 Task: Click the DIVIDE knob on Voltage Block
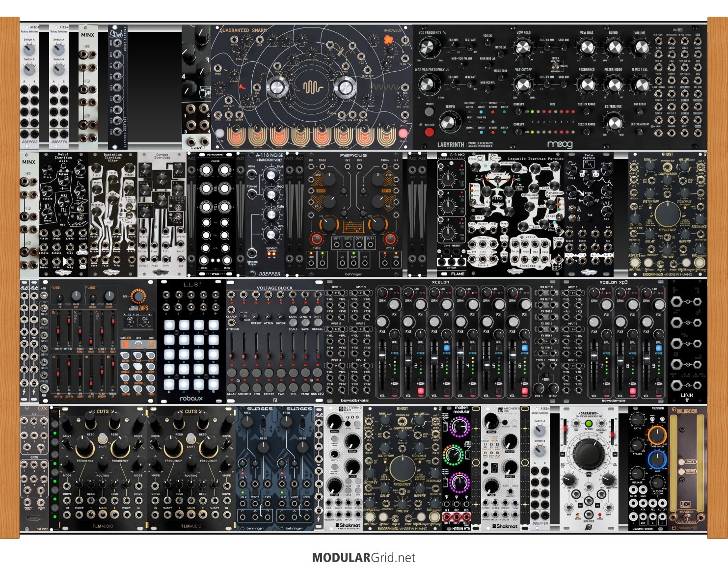pos(281,317)
